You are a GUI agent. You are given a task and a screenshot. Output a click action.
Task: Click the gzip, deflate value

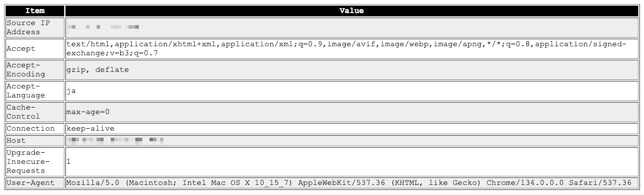click(98, 70)
